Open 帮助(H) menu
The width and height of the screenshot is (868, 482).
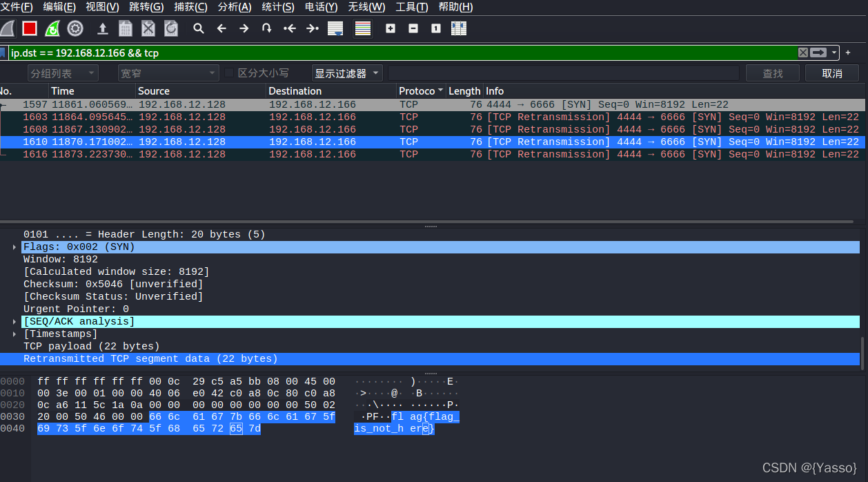point(455,7)
